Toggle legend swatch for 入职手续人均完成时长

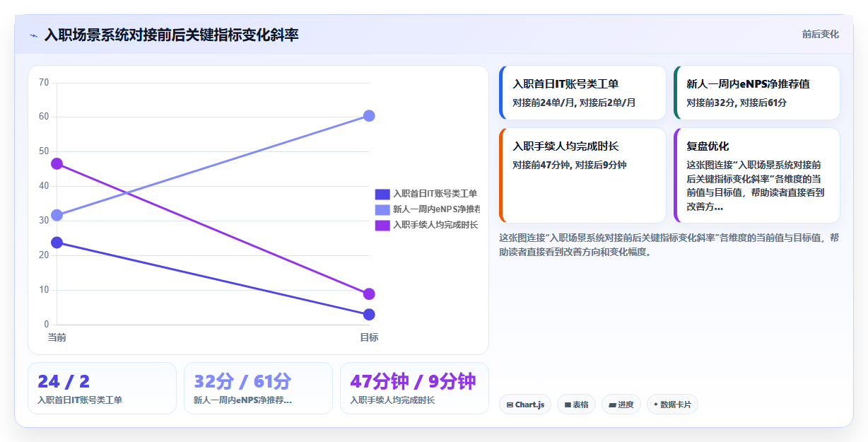pos(382,225)
